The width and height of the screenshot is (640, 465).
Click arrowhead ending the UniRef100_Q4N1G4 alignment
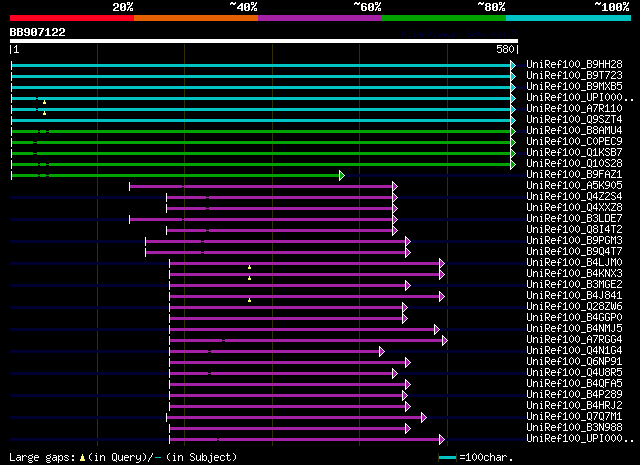click(382, 352)
